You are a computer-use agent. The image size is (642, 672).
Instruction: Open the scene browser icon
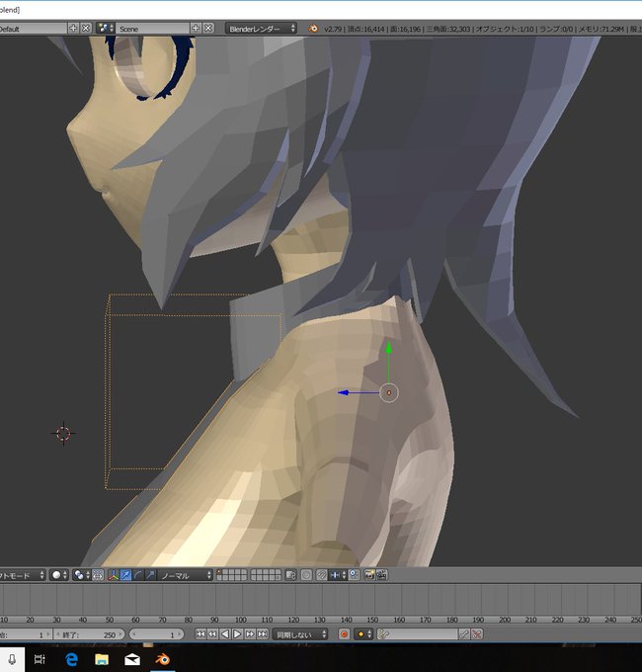tap(105, 29)
